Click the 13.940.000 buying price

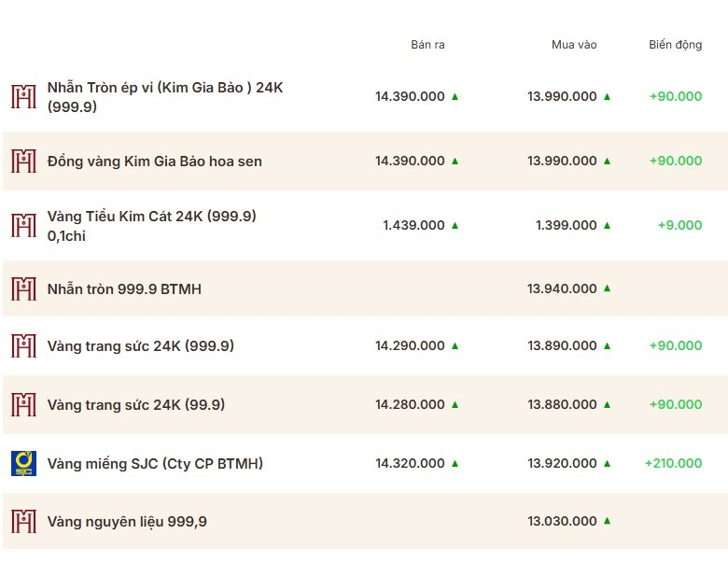562,288
